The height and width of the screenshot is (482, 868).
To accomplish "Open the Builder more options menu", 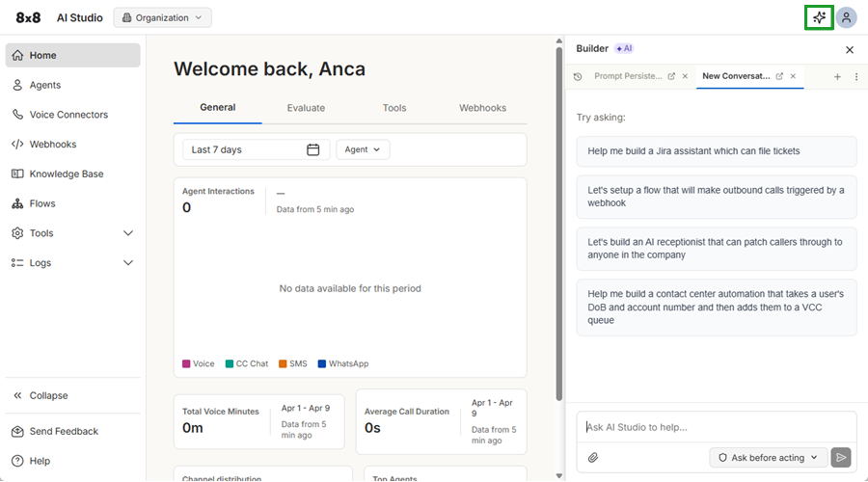I will pyautogui.click(x=856, y=77).
